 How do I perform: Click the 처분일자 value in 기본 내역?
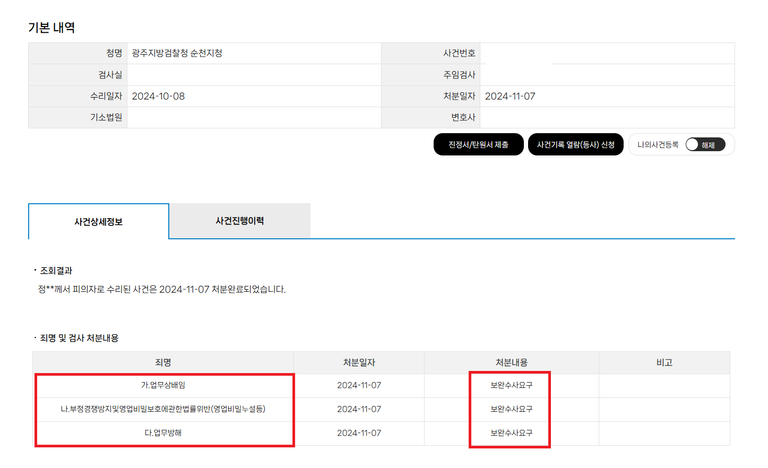point(511,96)
